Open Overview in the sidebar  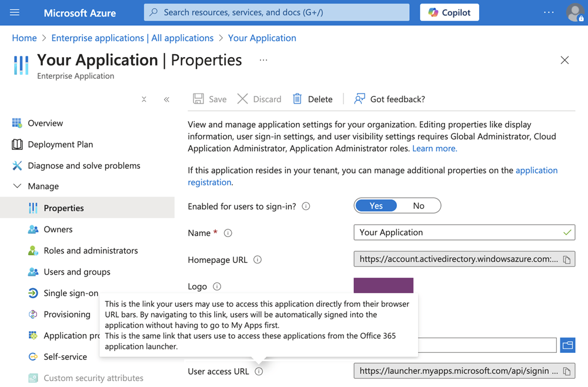tap(45, 123)
